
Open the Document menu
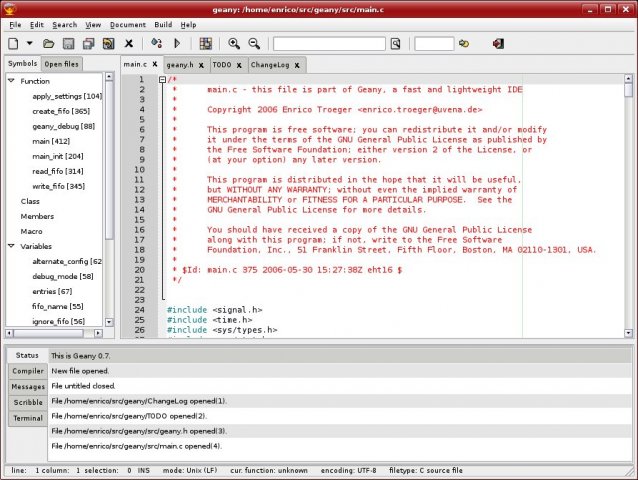tap(128, 25)
